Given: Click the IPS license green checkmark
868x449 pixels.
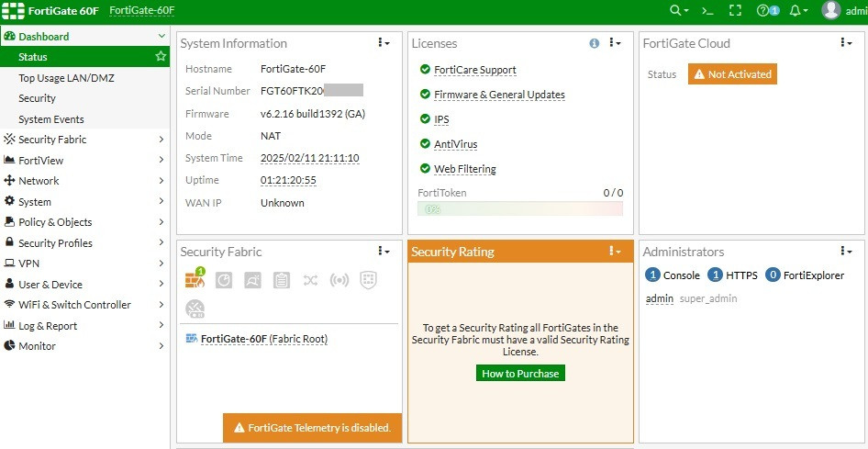Looking at the screenshot, I should point(425,119).
